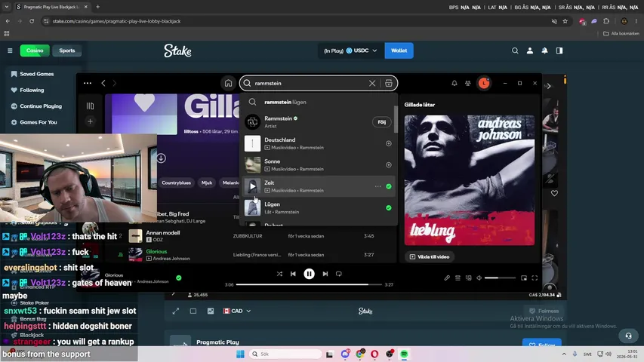Toggle repeat playback
Image resolution: width=644 pixels, height=362 pixels.
[339, 274]
